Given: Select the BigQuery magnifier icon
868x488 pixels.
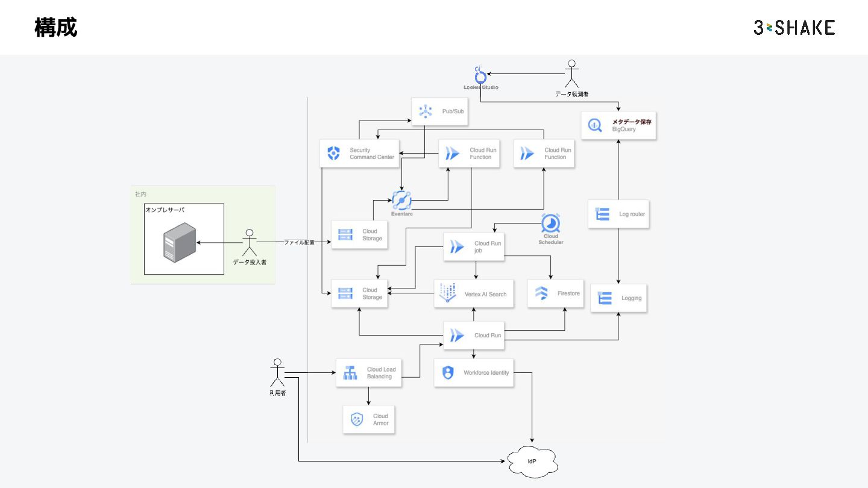Looking at the screenshot, I should coord(595,125).
